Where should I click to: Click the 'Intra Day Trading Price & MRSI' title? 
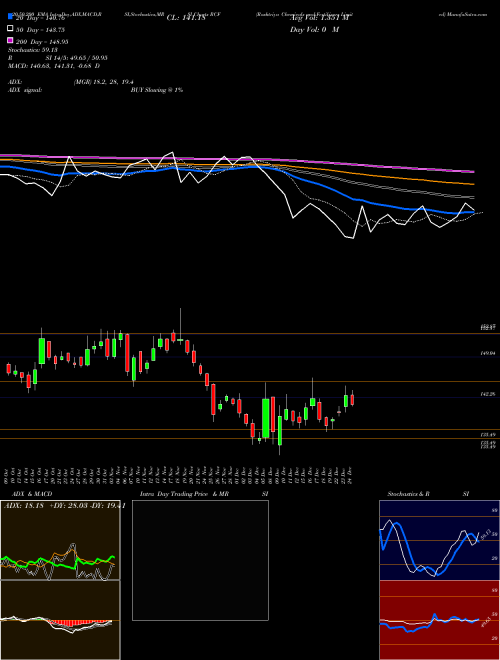(204, 494)
